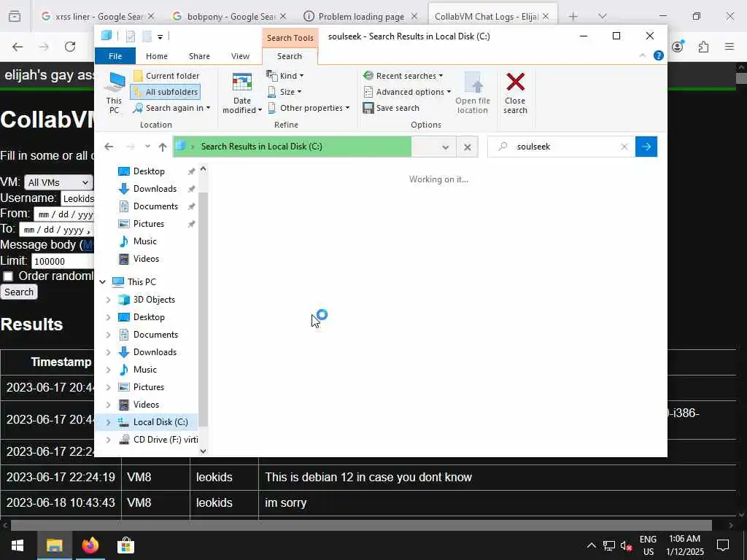Image resolution: width=747 pixels, height=560 pixels.
Task: Open VM All VMs dropdown
Action: [x=58, y=182]
